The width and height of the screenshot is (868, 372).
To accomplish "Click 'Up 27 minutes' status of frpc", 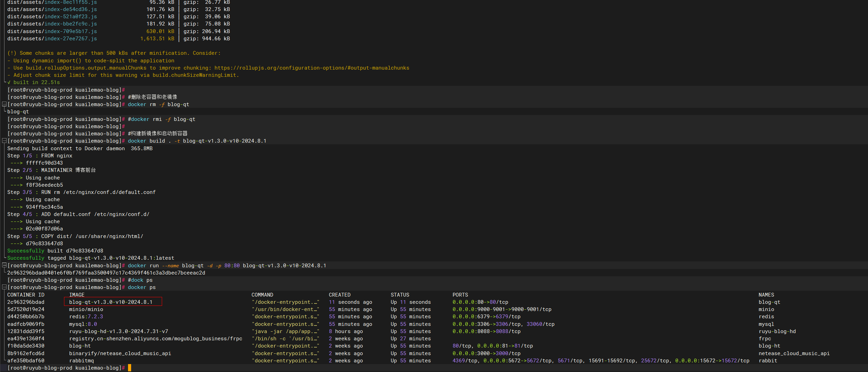I will (411, 339).
